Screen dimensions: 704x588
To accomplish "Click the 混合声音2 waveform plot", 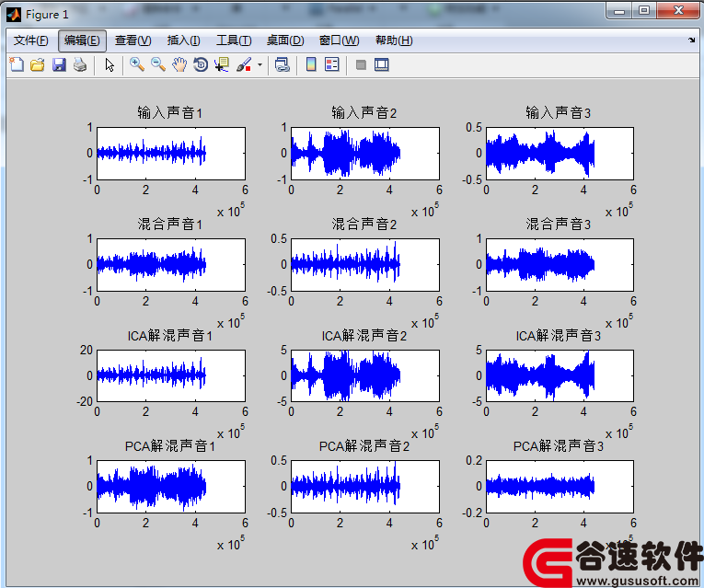I will point(365,265).
